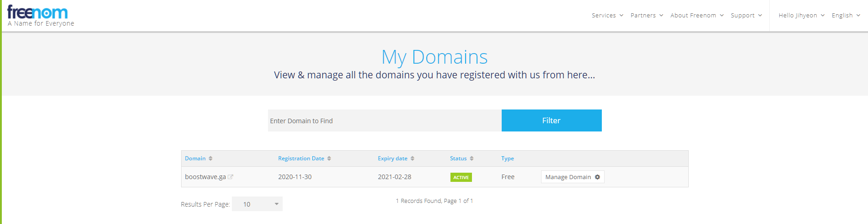Click the Expiry date column header

pyautogui.click(x=392, y=158)
